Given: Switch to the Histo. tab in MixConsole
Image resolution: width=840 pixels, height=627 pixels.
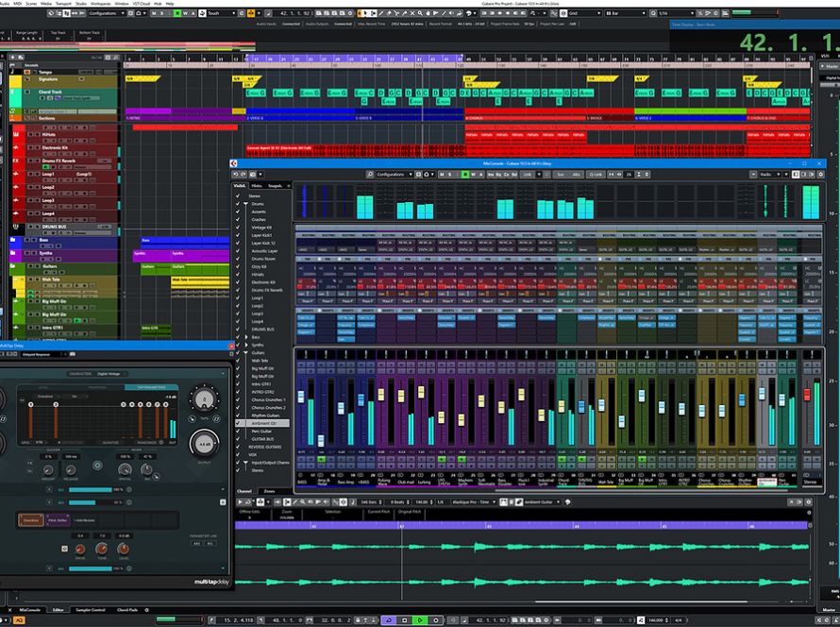Looking at the screenshot, I should pos(257,185).
